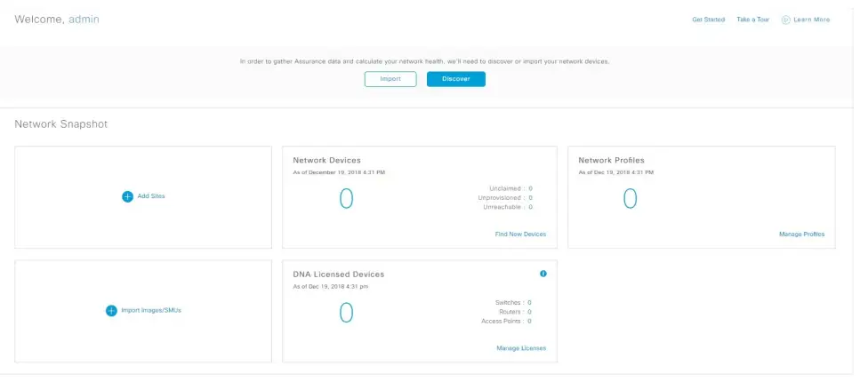
Task: Open the Learn More link
Action: tap(812, 20)
